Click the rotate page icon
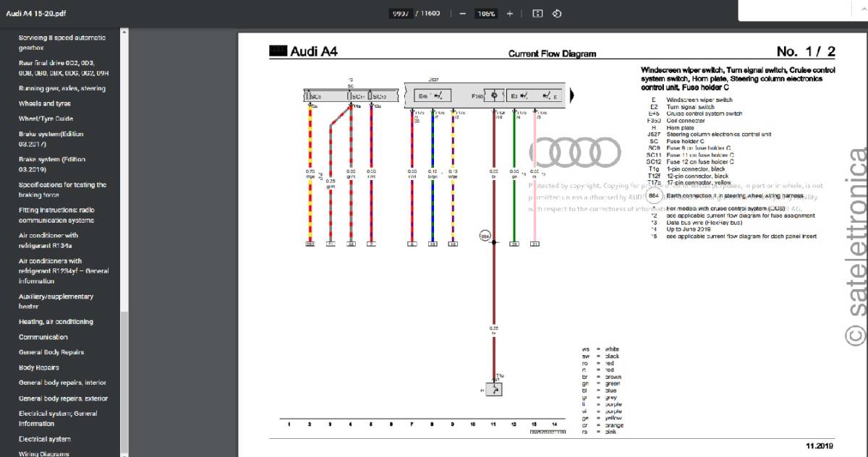The width and height of the screenshot is (868, 457). pyautogui.click(x=557, y=14)
